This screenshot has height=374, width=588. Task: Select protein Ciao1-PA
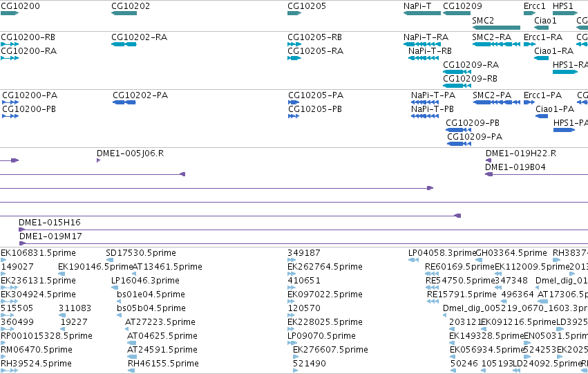pos(555,109)
